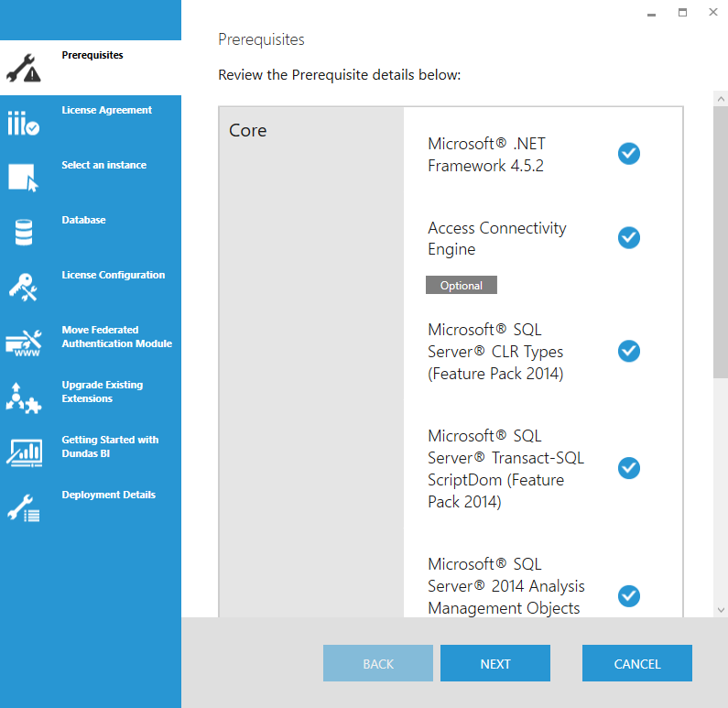Click the CANCEL button
Screen dimensions: 728x708
[x=637, y=663]
